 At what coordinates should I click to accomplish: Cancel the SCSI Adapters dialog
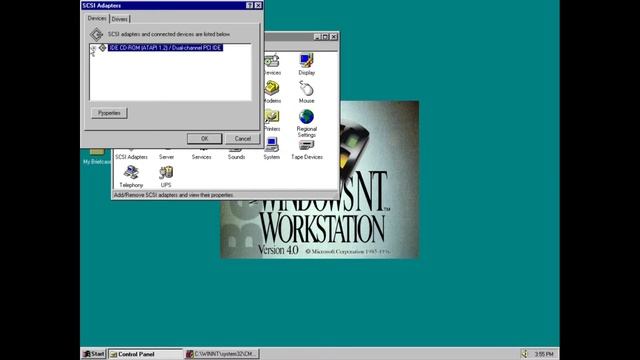pos(242,139)
